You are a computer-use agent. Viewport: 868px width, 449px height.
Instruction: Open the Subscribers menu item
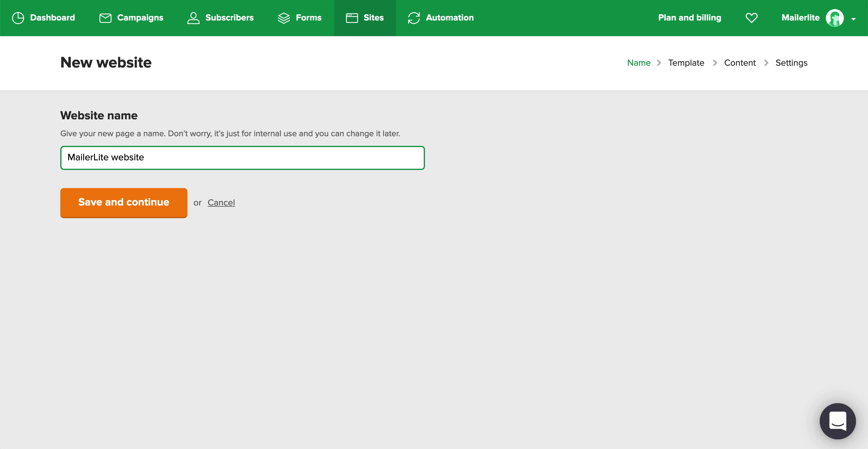229,18
